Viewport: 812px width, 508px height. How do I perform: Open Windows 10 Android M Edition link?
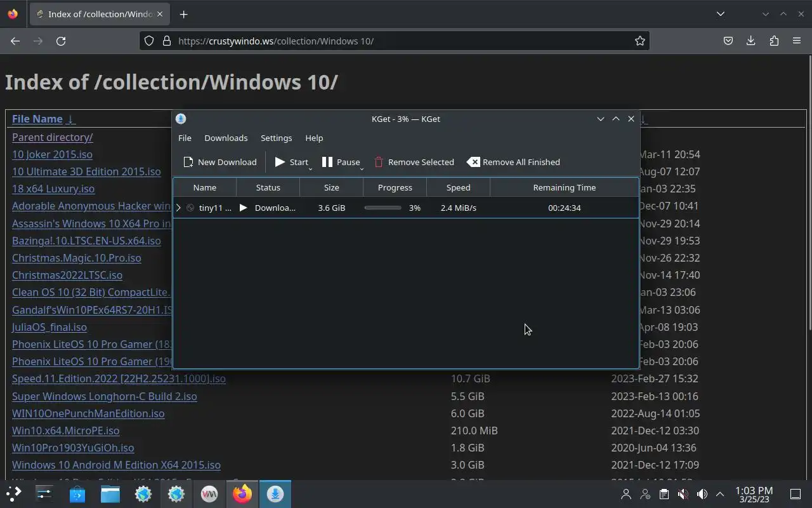(x=116, y=465)
